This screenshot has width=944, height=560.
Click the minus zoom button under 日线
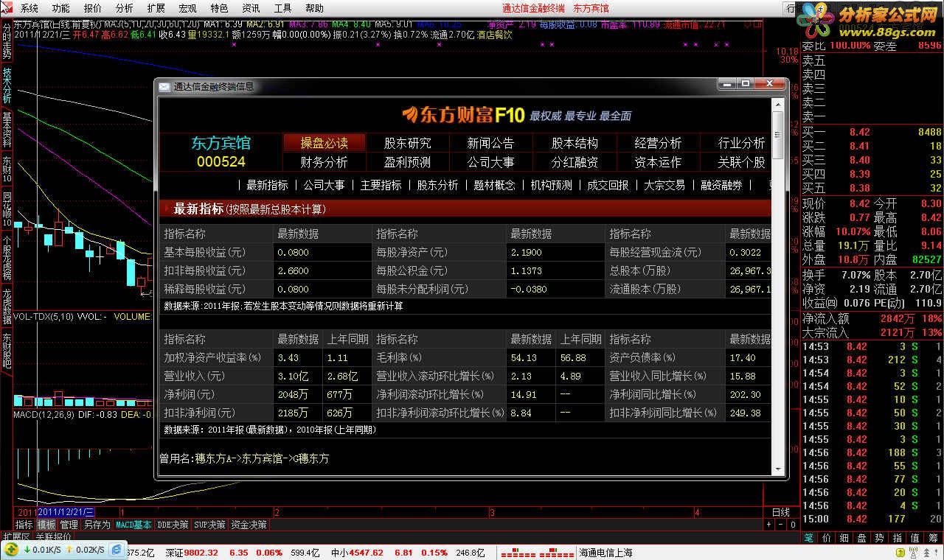(x=781, y=525)
